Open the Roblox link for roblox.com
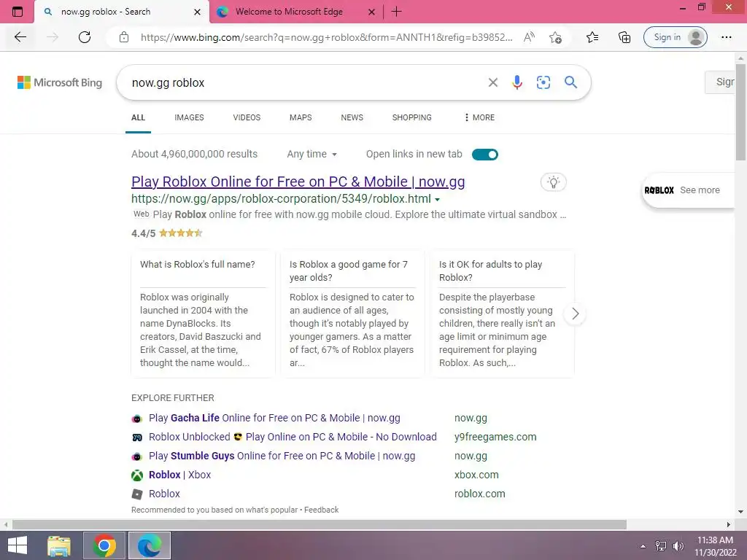 click(164, 494)
